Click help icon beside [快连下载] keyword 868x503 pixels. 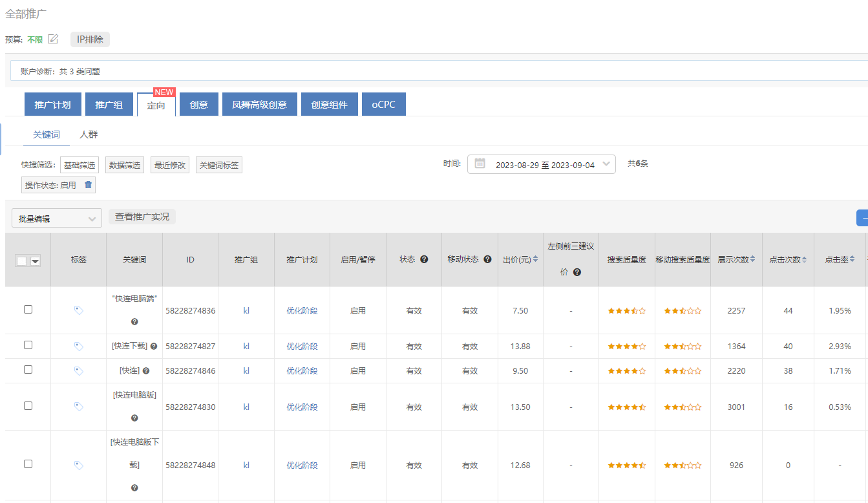(x=154, y=347)
